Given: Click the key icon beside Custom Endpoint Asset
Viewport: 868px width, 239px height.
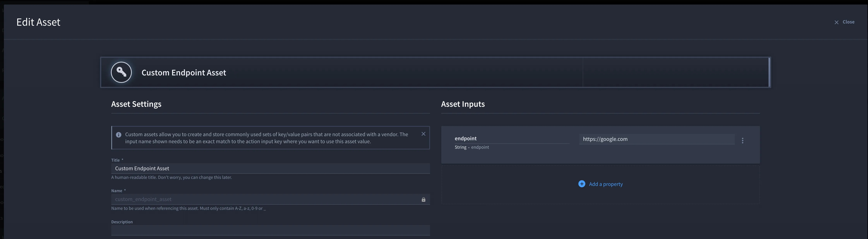Looking at the screenshot, I should (121, 72).
